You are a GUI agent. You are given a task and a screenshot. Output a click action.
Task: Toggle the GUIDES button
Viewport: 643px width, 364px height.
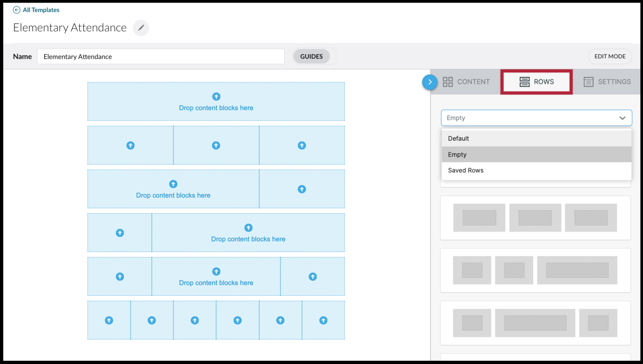(311, 57)
